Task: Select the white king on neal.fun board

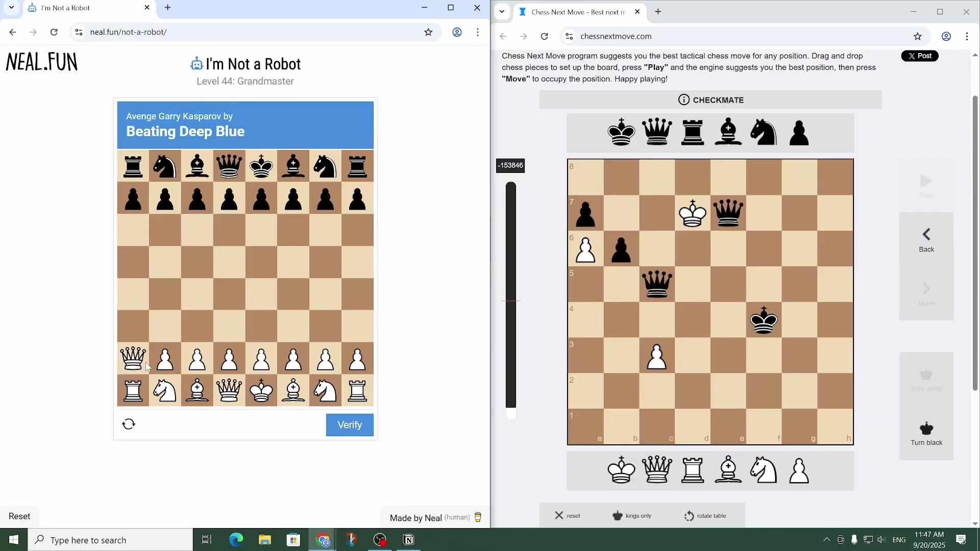Action: pyautogui.click(x=261, y=391)
